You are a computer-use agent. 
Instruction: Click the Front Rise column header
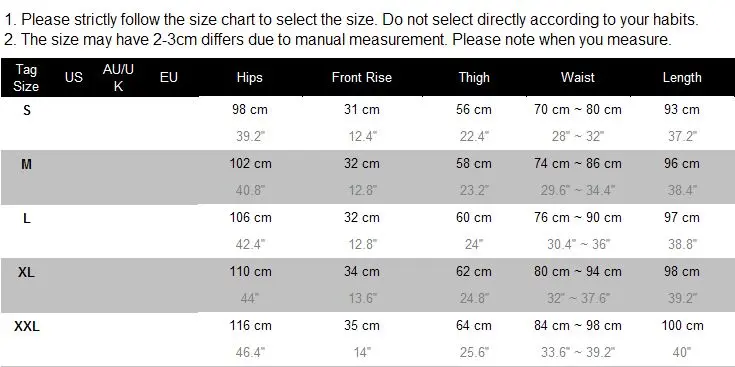coord(361,77)
